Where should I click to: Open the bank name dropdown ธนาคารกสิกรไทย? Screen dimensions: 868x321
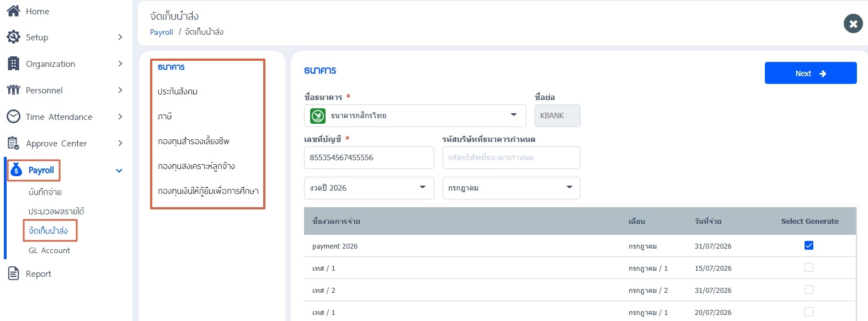[x=415, y=115]
